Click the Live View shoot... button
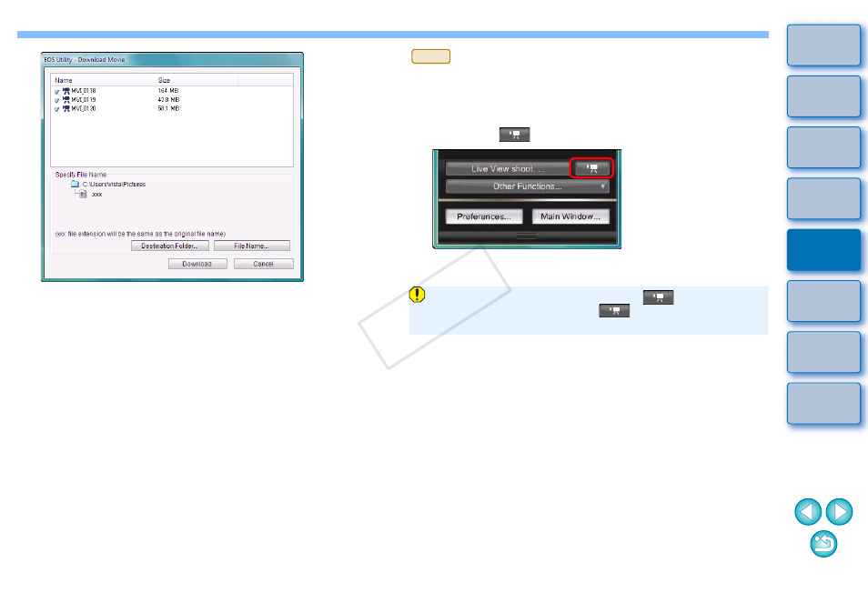The width and height of the screenshot is (868, 613). [x=508, y=169]
